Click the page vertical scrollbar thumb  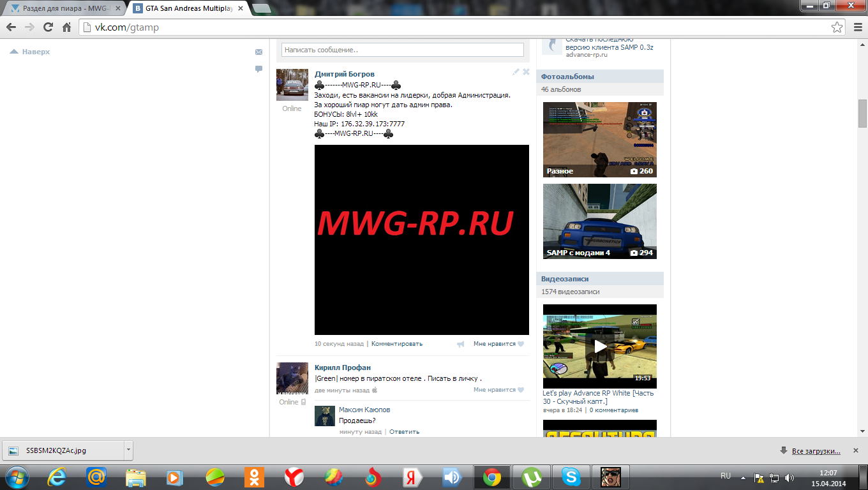point(862,114)
